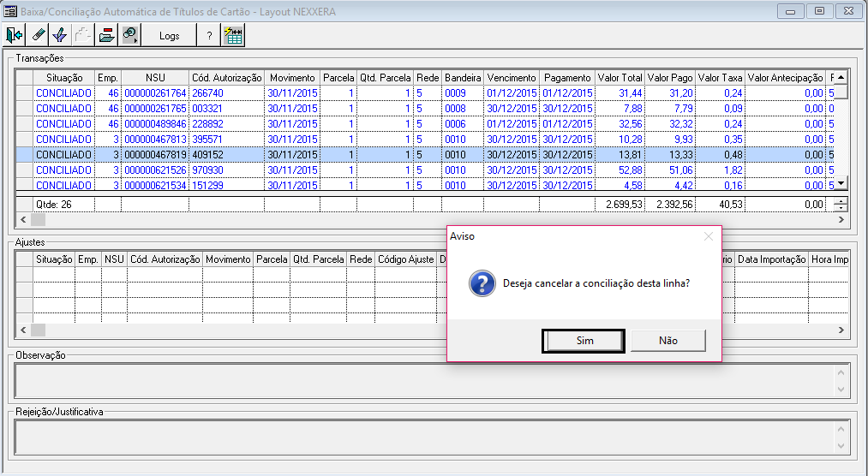
Task: Click Cód. Autorização header in Ajustes grid
Action: (x=165, y=259)
